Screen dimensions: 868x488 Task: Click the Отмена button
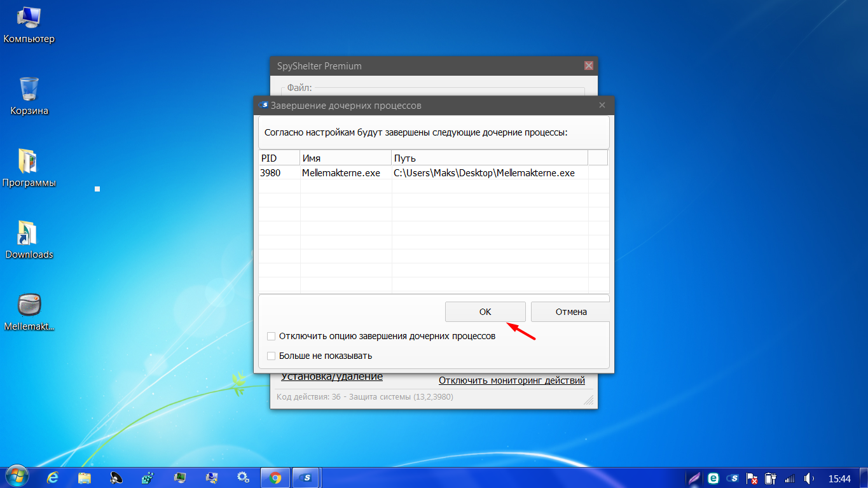tap(570, 312)
